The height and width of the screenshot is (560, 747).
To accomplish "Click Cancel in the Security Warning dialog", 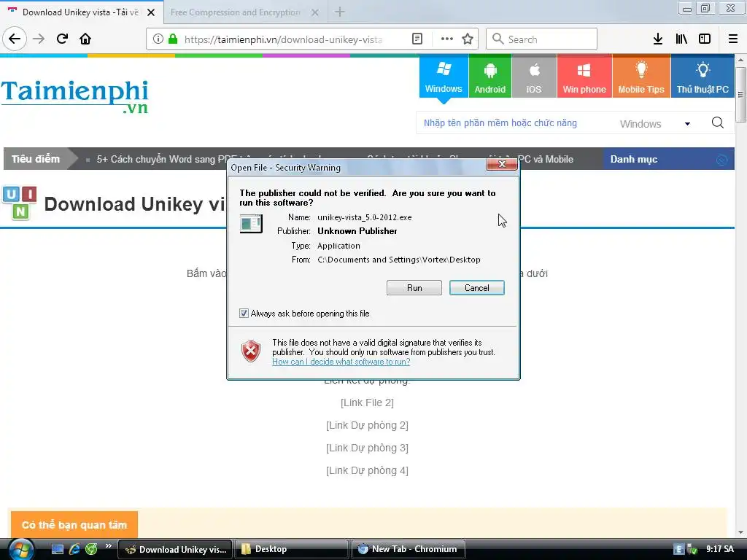I will tap(477, 287).
